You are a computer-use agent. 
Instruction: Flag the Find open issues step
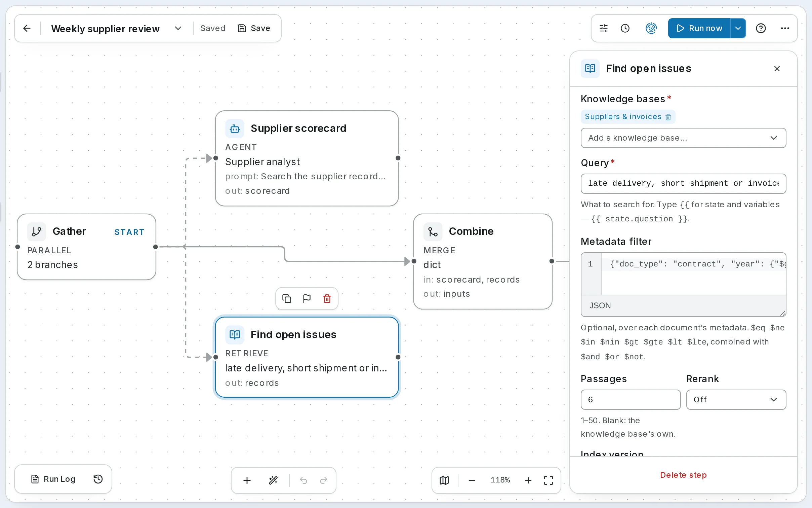307,298
